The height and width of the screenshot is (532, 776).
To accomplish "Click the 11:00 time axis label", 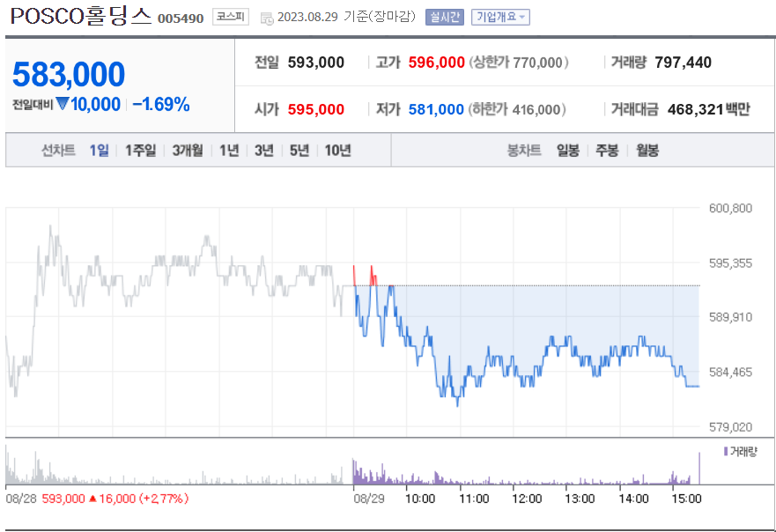I will tap(474, 499).
